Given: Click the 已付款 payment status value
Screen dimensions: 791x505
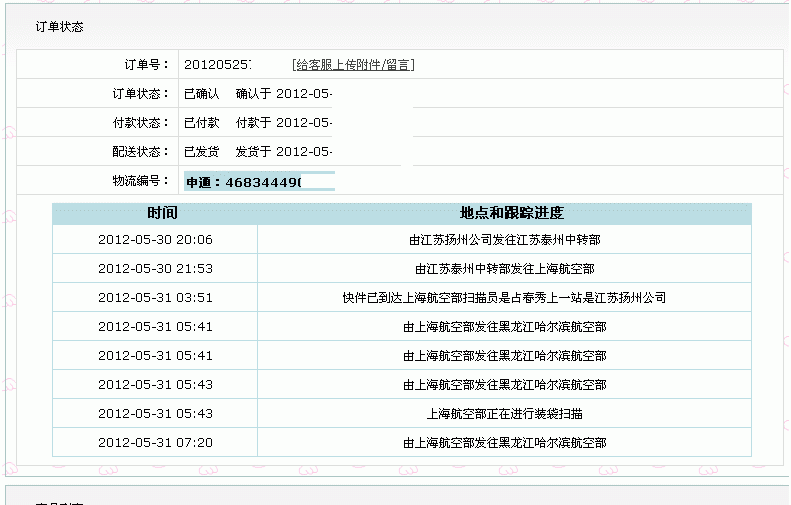Looking at the screenshot, I should click(202, 123).
